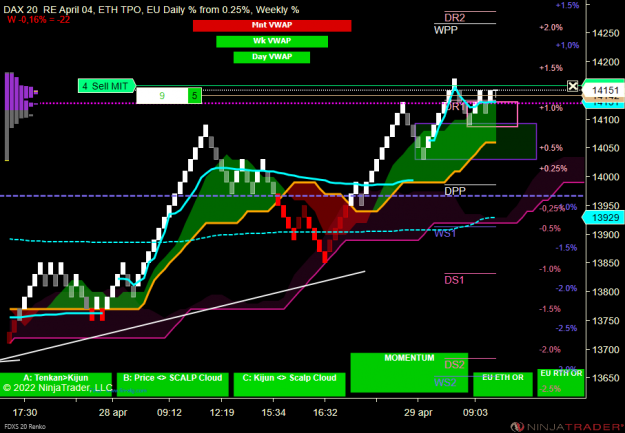Click the 09:03 time axis label

(475, 412)
